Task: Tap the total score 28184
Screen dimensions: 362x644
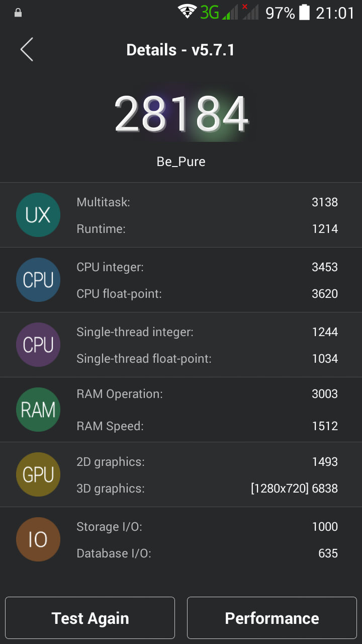Action: click(x=181, y=115)
